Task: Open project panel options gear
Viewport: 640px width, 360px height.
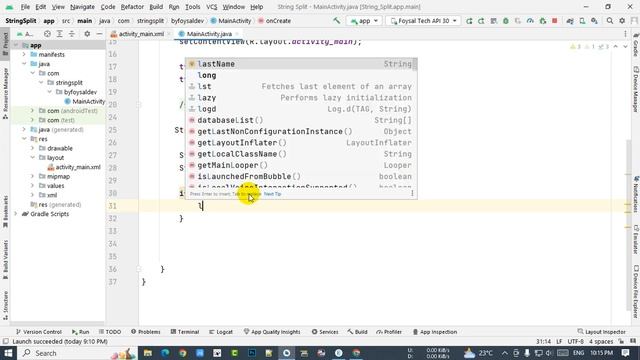Action: tap(87, 34)
